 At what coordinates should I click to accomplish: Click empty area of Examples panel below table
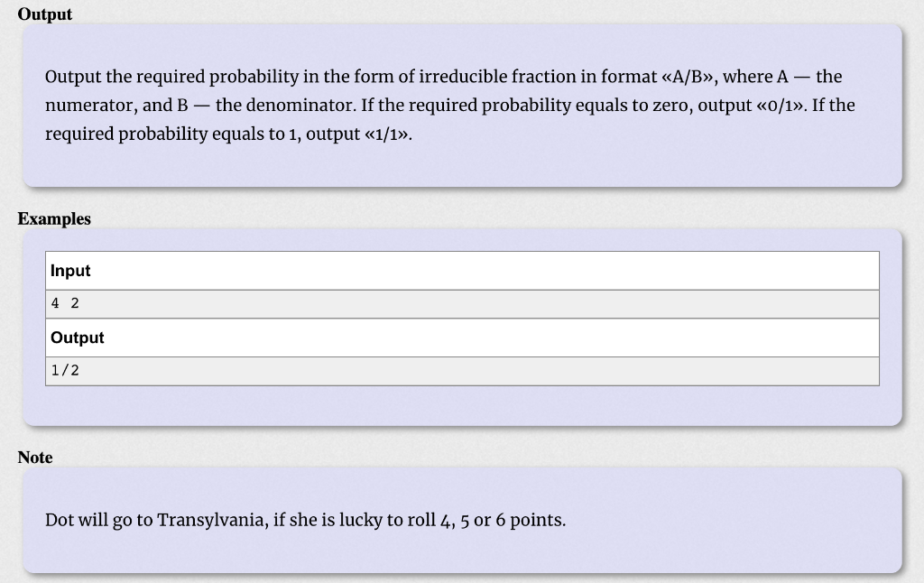[462, 405]
